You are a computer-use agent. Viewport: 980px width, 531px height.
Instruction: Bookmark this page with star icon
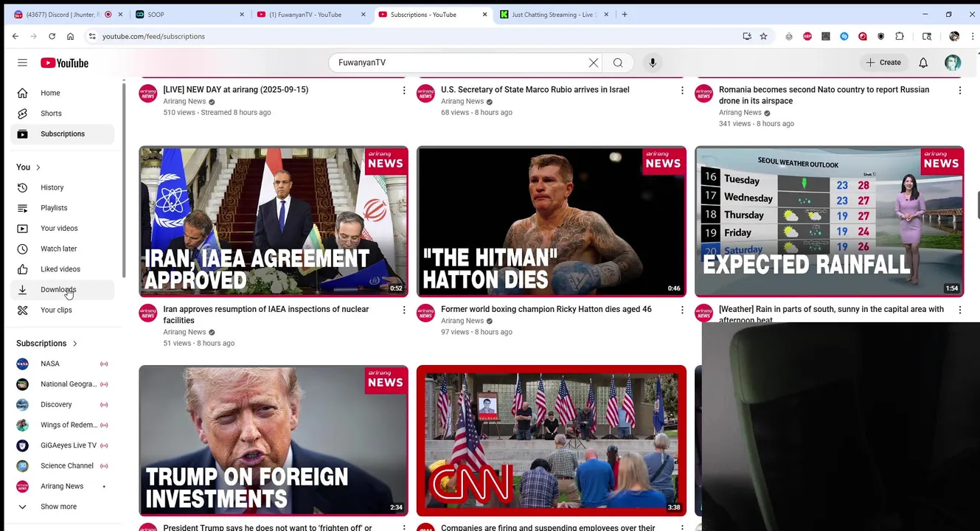tap(764, 36)
